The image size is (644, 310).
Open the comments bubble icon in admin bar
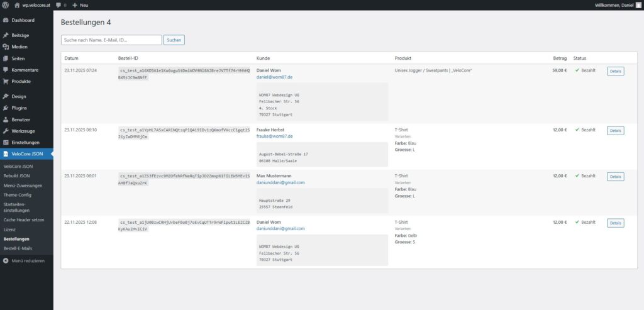pos(58,5)
